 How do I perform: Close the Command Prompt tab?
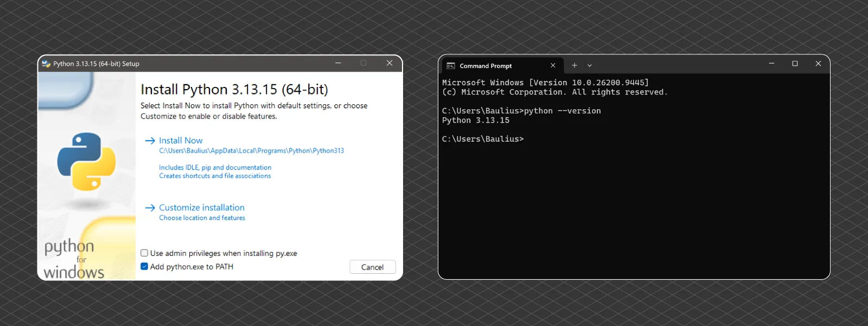[553, 66]
